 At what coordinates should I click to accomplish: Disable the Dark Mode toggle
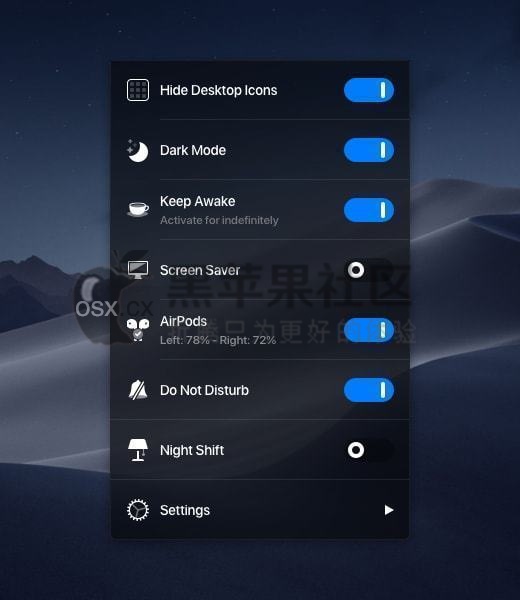click(369, 150)
